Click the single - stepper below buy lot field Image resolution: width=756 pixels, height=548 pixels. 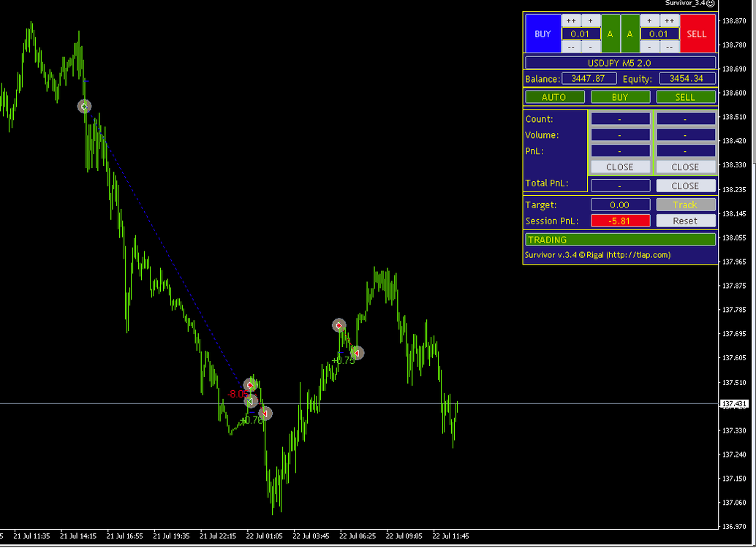[591, 47]
